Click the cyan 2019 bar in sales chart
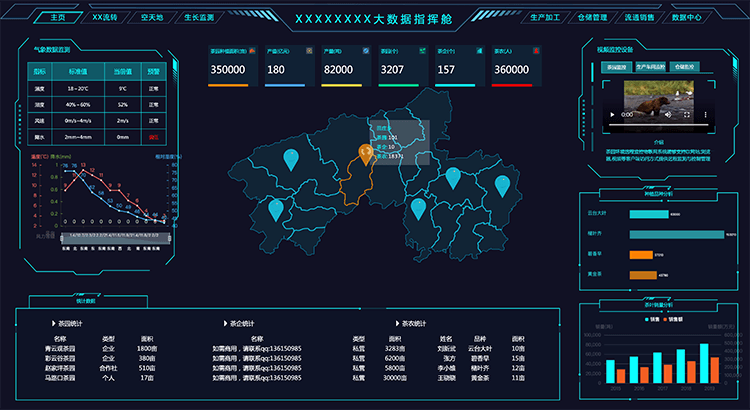The width and height of the screenshot is (750, 410). tap(704, 363)
